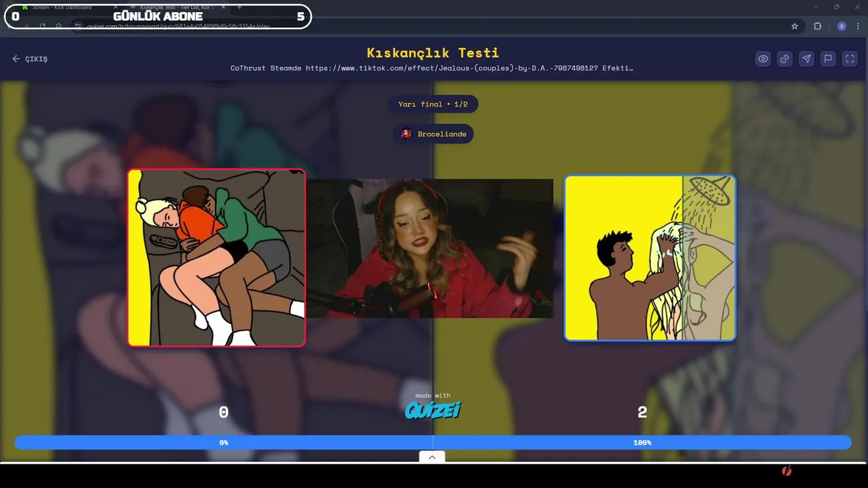Click the Kıskançlık Testi title

click(x=433, y=52)
